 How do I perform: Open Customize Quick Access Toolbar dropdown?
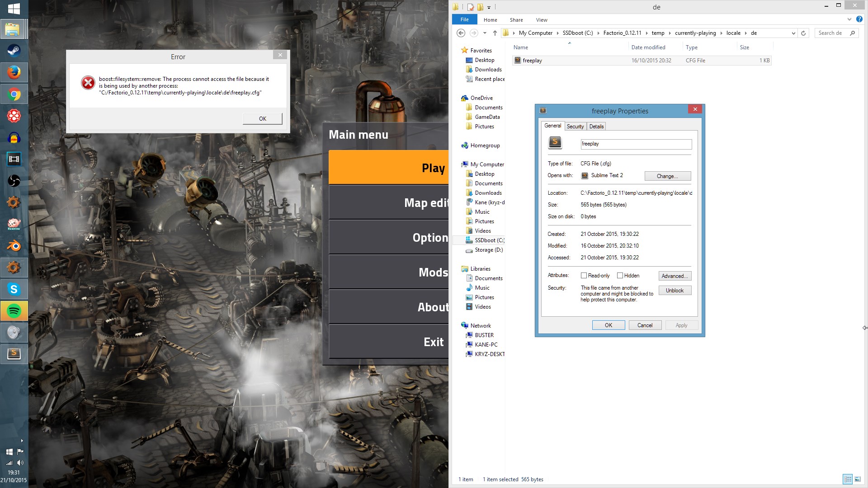click(489, 7)
